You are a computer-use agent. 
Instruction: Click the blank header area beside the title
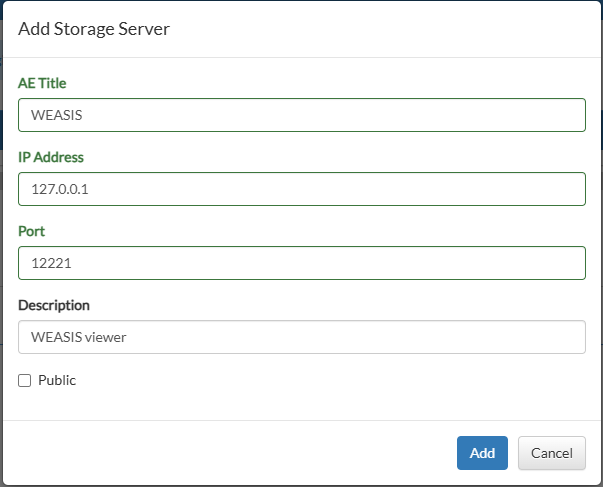tap(385, 29)
